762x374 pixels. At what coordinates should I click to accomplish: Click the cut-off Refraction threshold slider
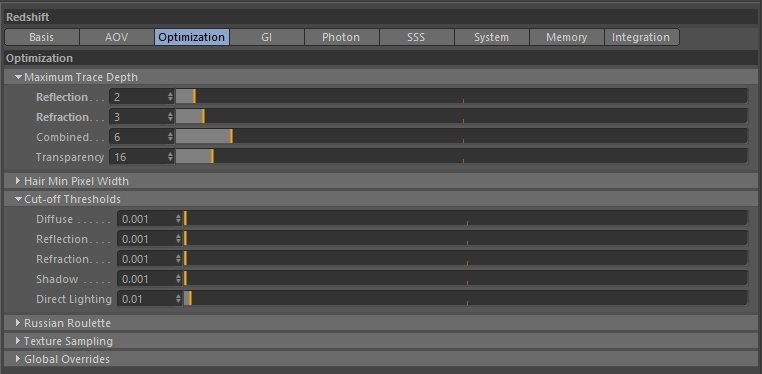465,258
